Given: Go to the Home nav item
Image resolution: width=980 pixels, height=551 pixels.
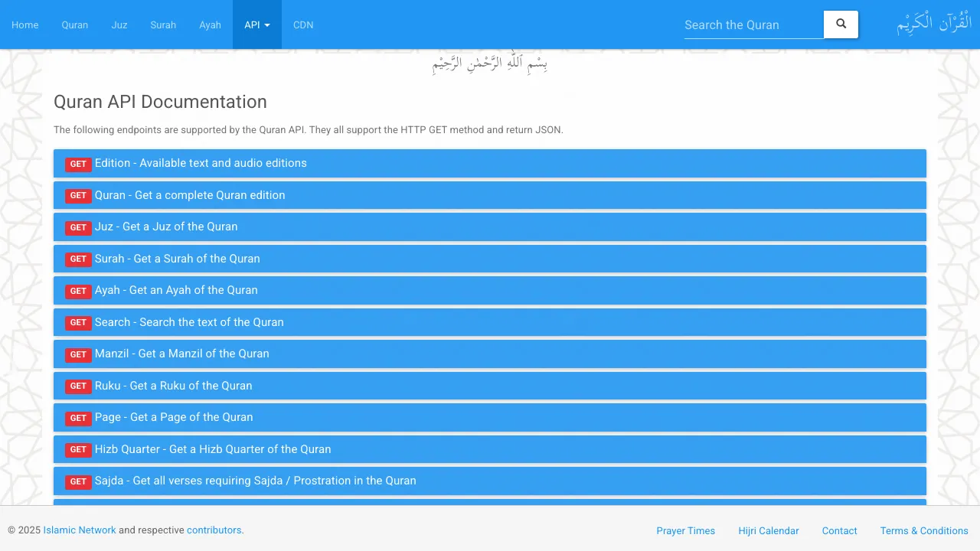Looking at the screenshot, I should pyautogui.click(x=25, y=24).
